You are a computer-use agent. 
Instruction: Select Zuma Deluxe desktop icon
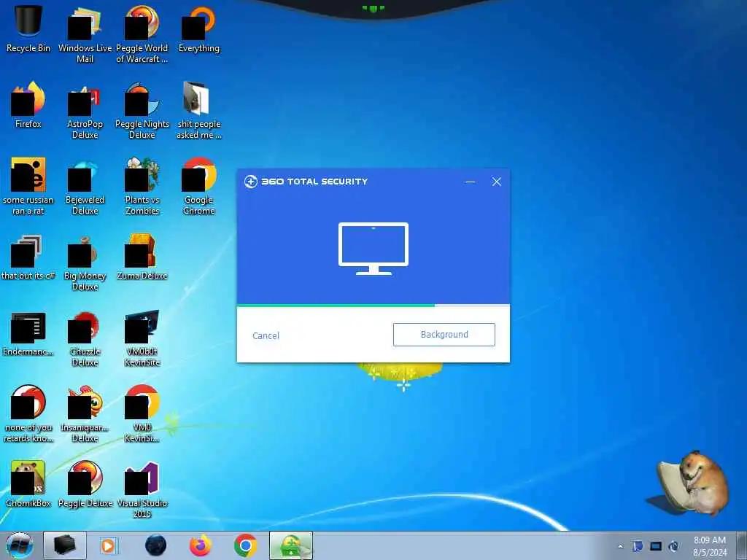coord(142,256)
